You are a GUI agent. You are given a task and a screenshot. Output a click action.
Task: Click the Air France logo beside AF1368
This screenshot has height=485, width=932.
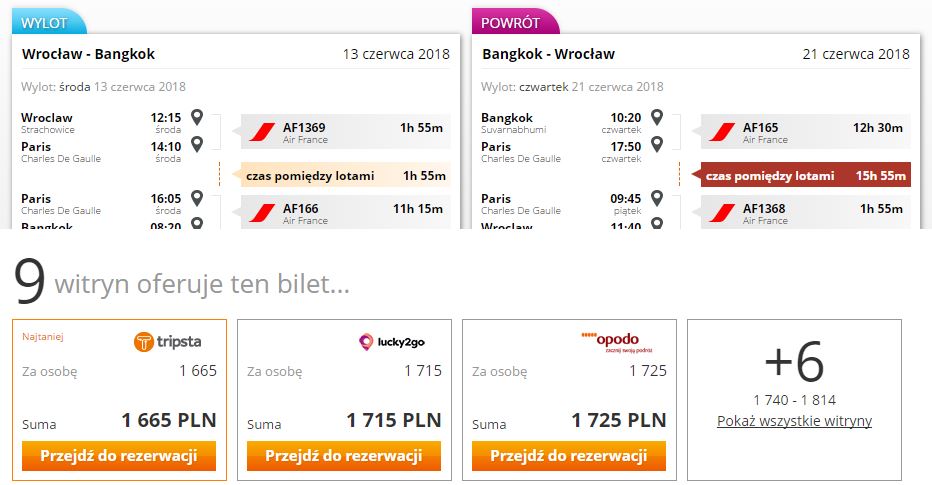pyautogui.click(x=722, y=213)
